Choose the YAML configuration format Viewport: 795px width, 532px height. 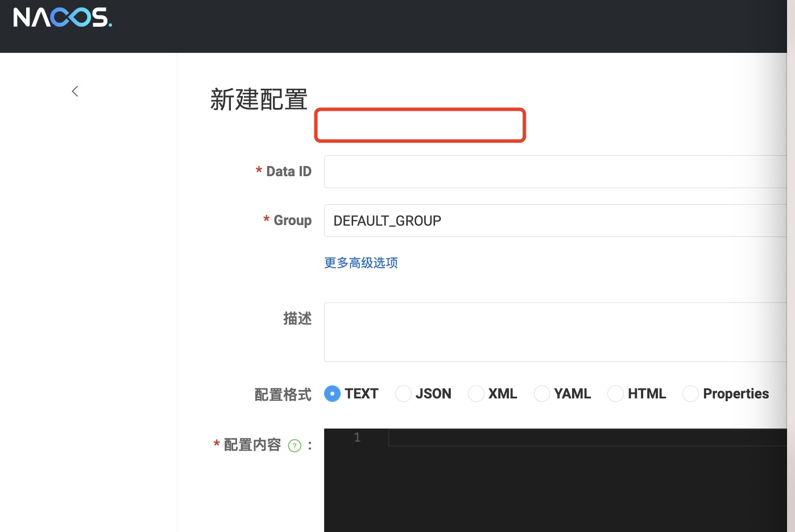click(x=541, y=393)
